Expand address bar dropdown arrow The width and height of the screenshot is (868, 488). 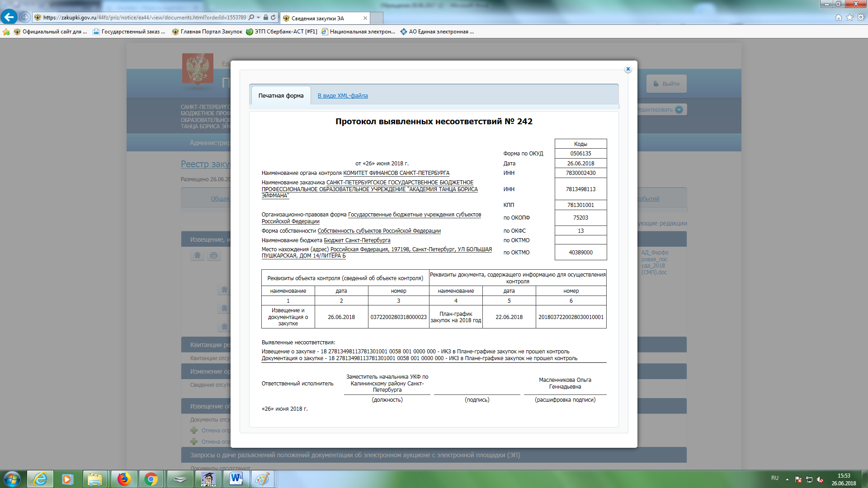tap(258, 18)
